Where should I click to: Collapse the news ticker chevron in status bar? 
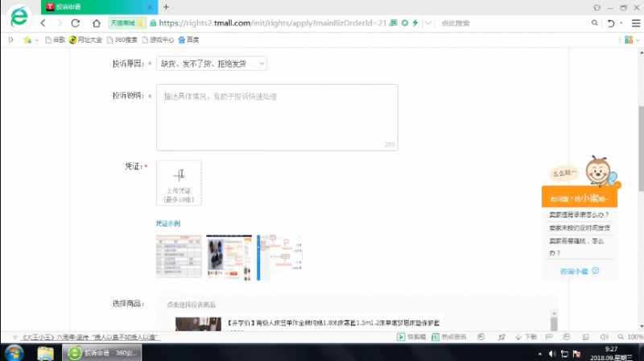pyautogui.click(x=14, y=337)
